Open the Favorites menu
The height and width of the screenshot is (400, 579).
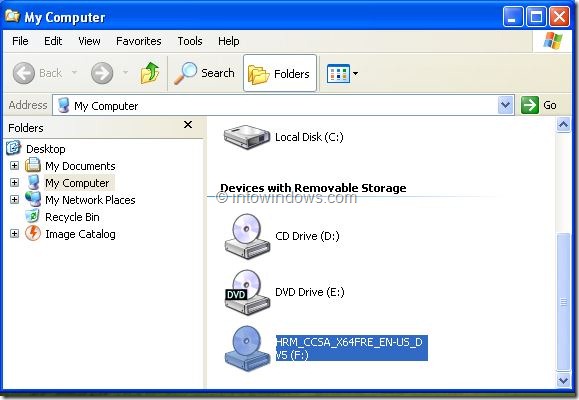click(138, 41)
